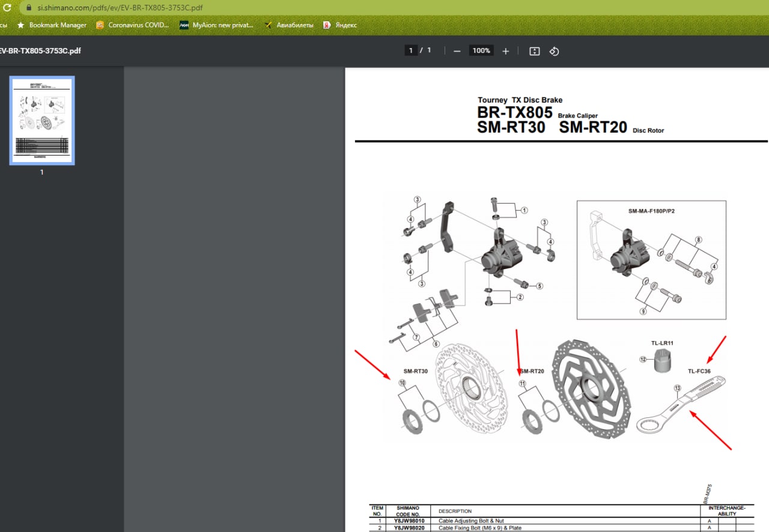
Task: Open the Bookmark Manager bookmark
Action: [52, 25]
